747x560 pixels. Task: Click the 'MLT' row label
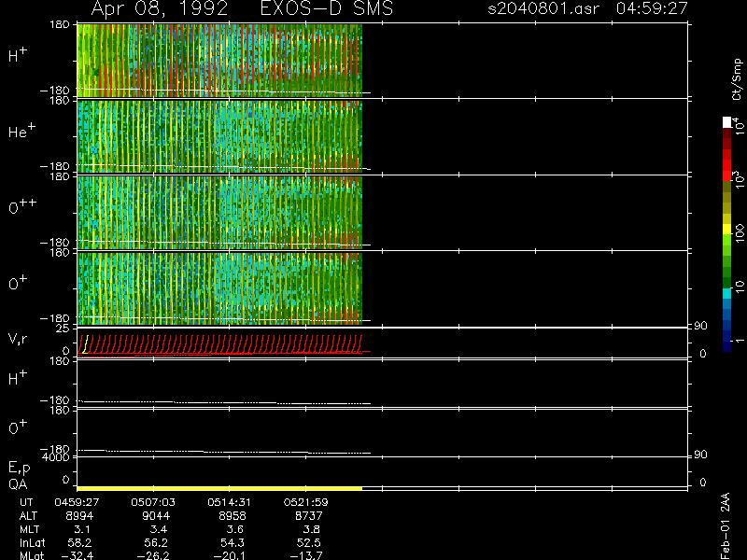coord(29,529)
